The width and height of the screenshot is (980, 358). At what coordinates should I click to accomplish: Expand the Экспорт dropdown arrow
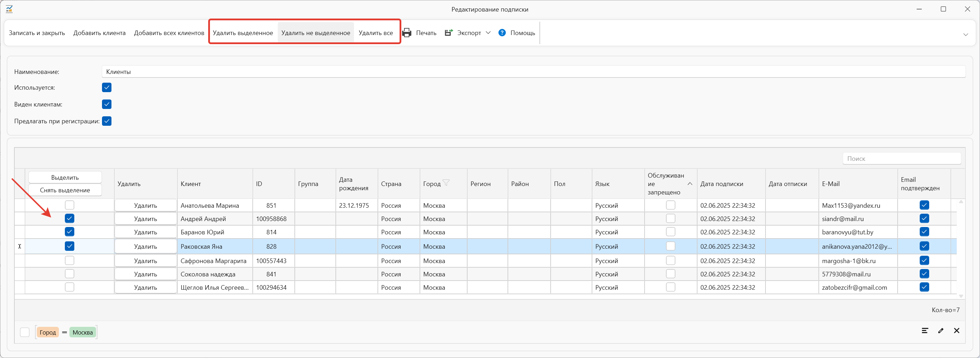click(x=488, y=33)
